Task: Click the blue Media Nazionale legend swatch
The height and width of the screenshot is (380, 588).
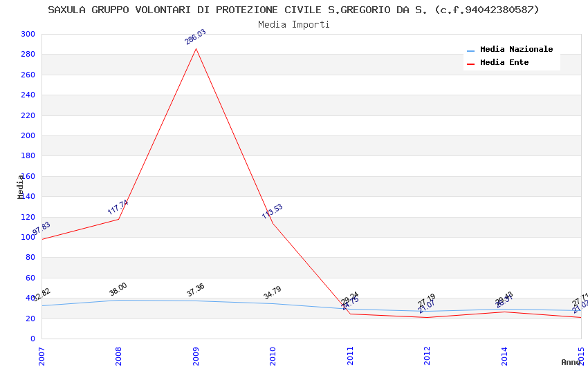Action: [x=470, y=50]
